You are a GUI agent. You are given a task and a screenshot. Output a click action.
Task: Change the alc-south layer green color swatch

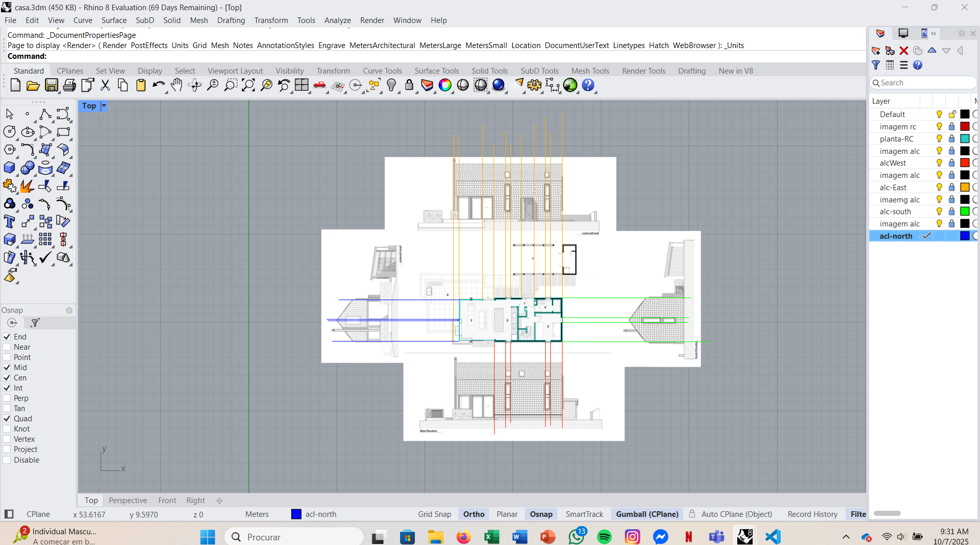[x=965, y=212]
